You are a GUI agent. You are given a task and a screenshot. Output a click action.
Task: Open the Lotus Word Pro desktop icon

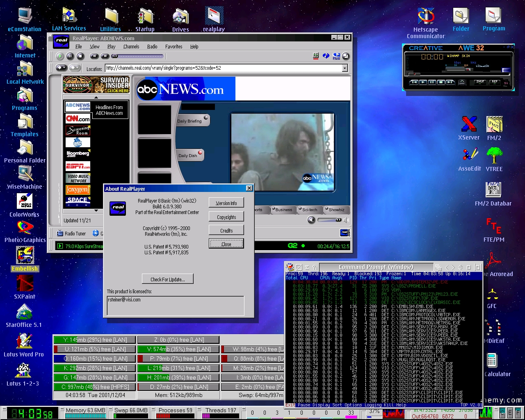point(24,345)
